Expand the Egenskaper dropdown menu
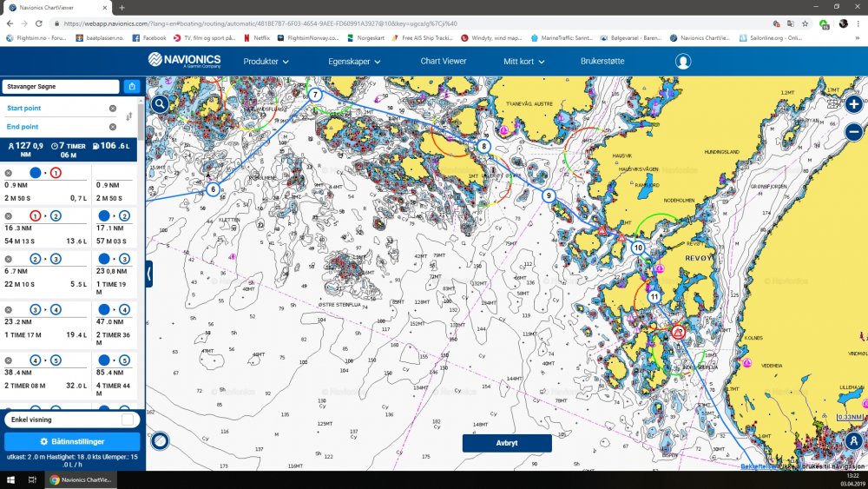The height and width of the screenshot is (489, 868). tap(354, 62)
